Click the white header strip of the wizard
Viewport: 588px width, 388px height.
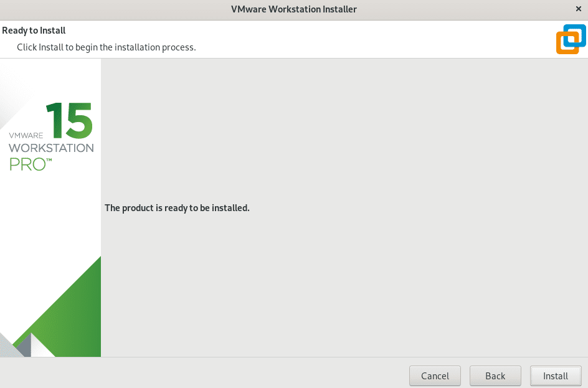pos(280,37)
